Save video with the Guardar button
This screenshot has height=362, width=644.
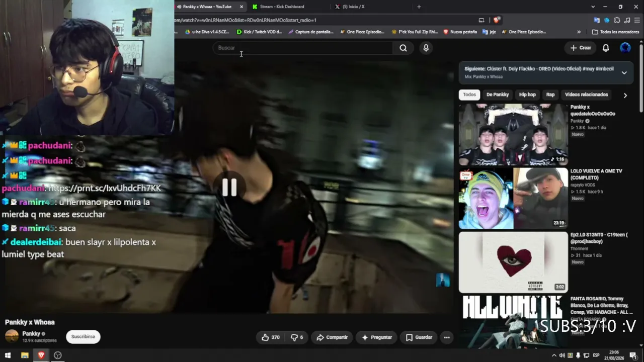click(x=419, y=337)
